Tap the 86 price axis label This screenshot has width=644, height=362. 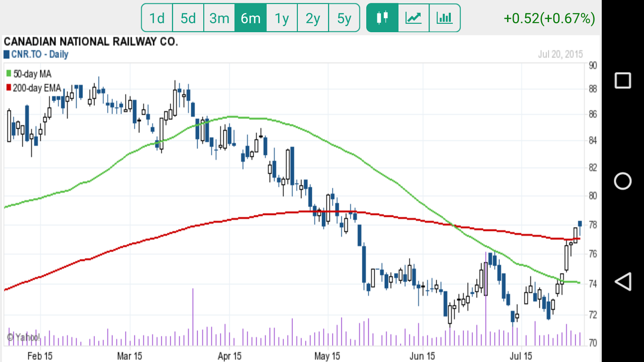pyautogui.click(x=593, y=114)
